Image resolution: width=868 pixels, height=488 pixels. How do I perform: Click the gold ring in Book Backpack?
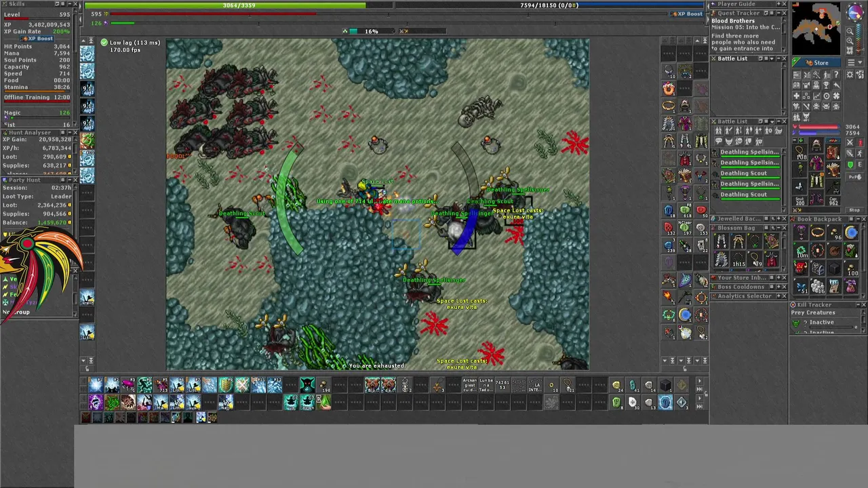click(818, 232)
